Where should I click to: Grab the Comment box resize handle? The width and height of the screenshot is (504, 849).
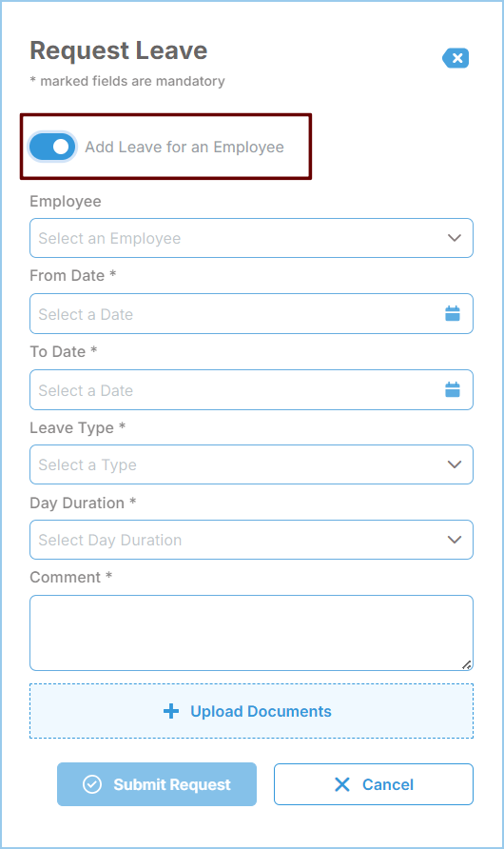(x=467, y=664)
